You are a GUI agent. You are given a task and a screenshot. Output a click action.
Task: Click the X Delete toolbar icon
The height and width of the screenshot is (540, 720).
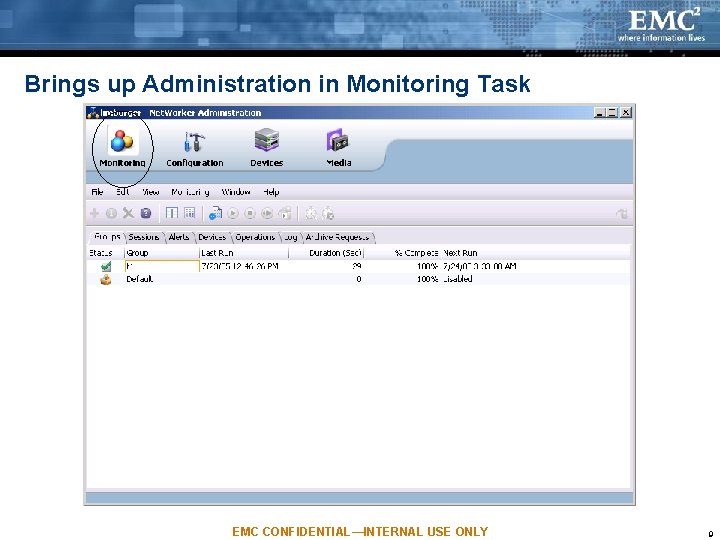[128, 213]
